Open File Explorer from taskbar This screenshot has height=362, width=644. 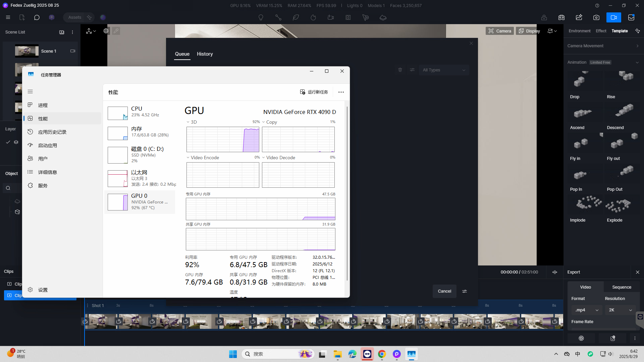coord(337,354)
